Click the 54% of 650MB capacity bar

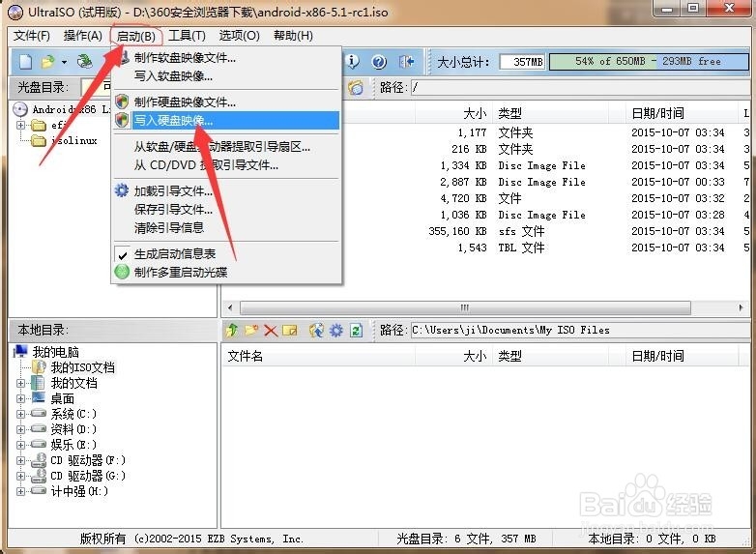(x=649, y=62)
